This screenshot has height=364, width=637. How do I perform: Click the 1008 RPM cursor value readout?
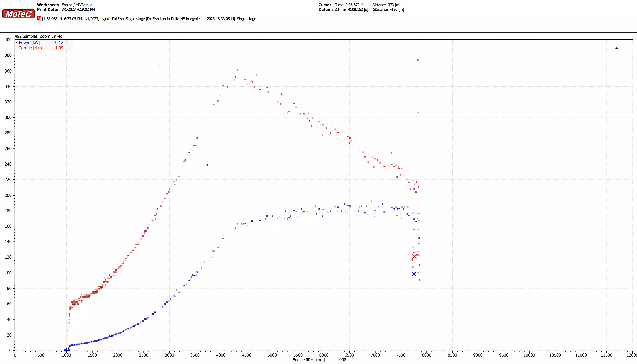[342, 360]
